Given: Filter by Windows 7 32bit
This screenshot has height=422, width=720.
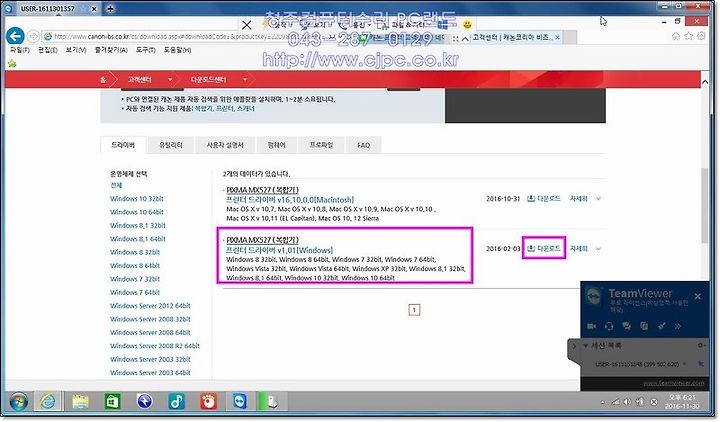Looking at the screenshot, I should [135, 279].
